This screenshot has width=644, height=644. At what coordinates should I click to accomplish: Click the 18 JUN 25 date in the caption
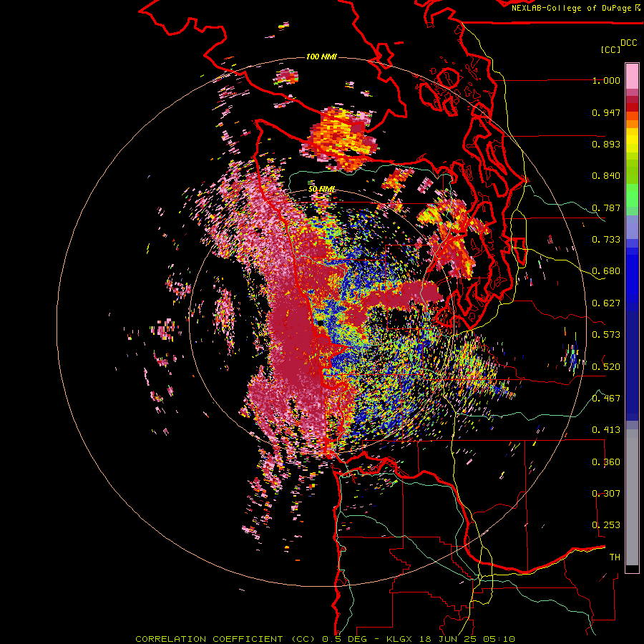(x=448, y=639)
